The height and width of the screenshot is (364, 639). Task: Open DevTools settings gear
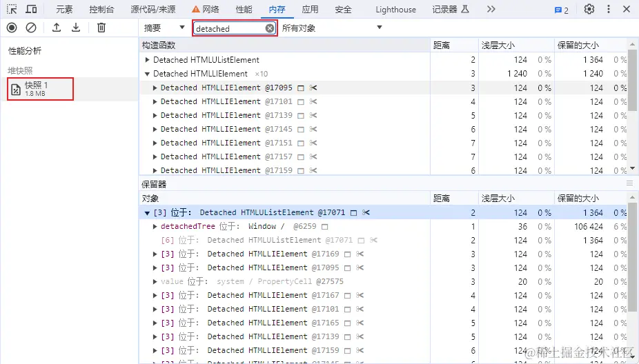589,9
